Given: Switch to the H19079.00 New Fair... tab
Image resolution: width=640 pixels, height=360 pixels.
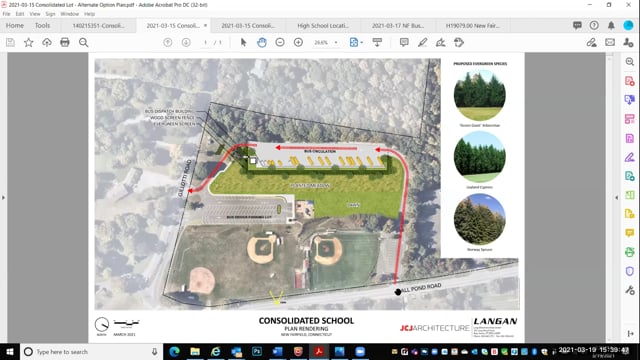Looking at the screenshot, I should (x=473, y=26).
